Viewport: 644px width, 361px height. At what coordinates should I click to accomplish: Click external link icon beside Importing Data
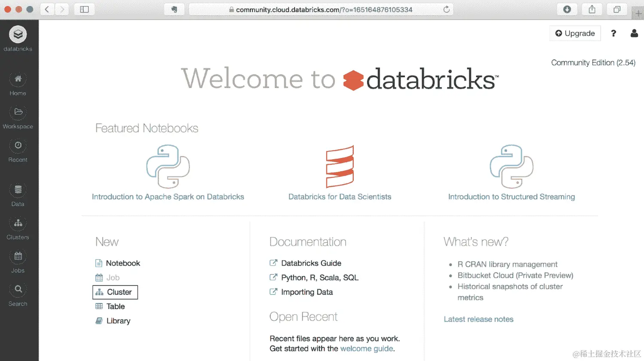273,291
